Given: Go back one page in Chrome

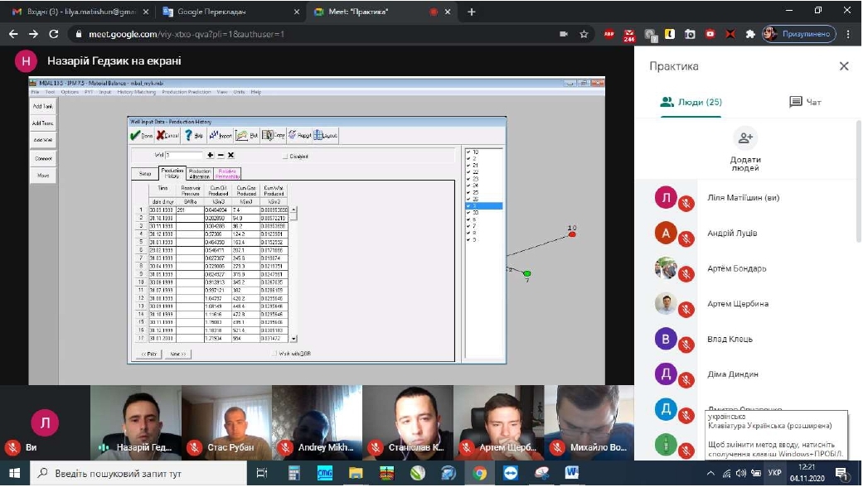Looking at the screenshot, I should pyautogui.click(x=13, y=34).
